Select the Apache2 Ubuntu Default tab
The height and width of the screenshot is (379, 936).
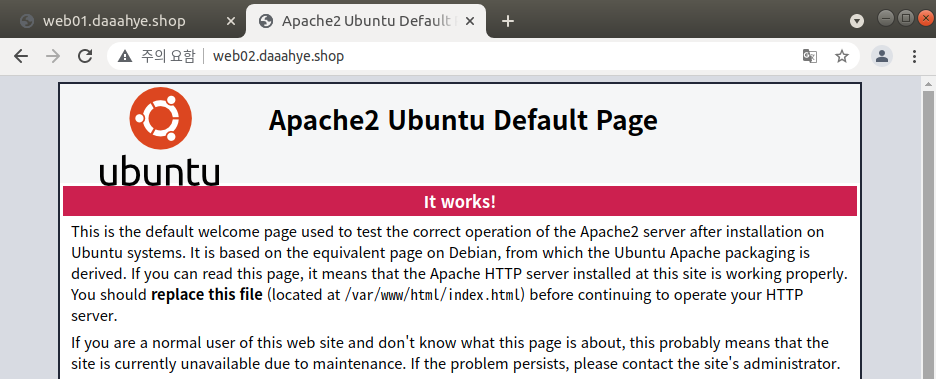point(367,21)
